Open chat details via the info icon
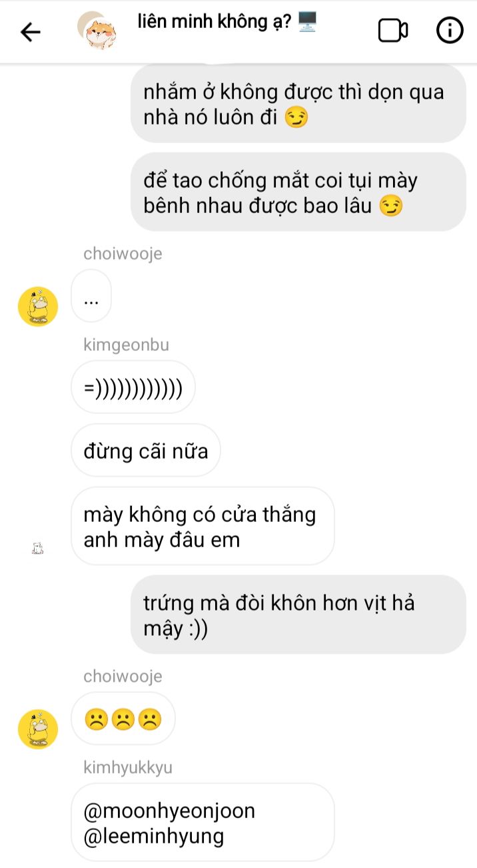 (450, 31)
